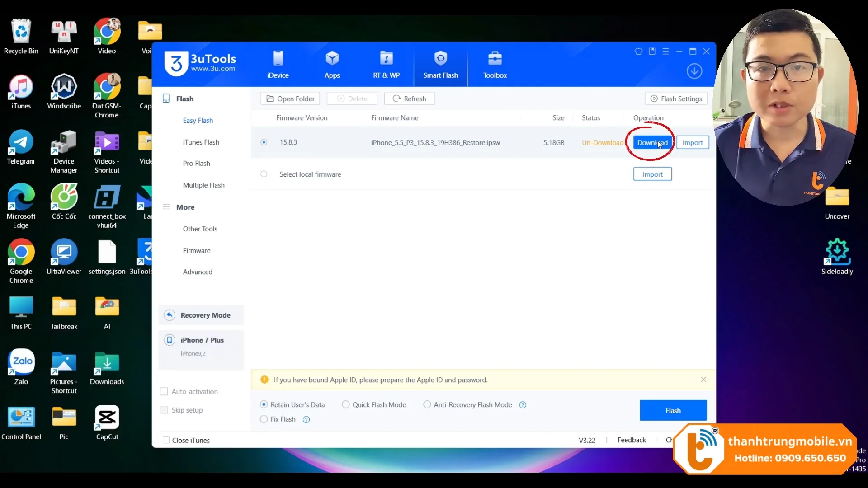Open the title bar list menu icon

(665, 52)
